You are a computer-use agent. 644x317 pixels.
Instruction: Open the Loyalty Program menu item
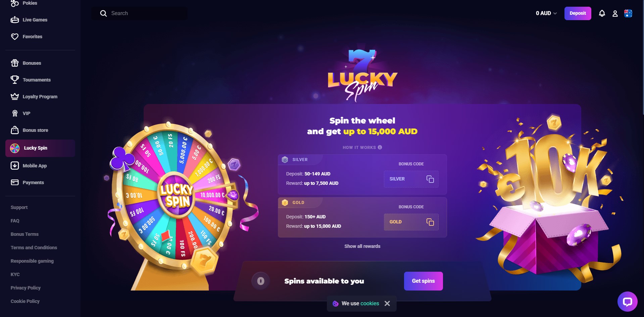[x=40, y=97]
